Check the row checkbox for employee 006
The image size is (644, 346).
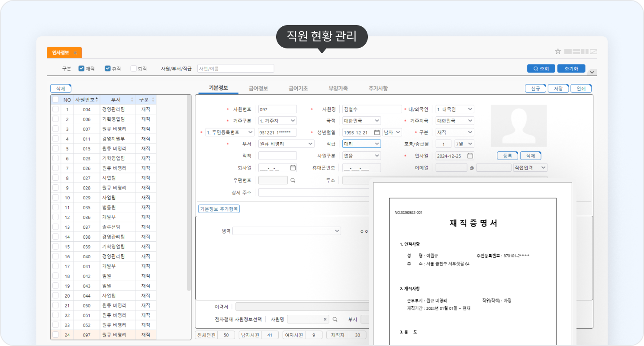pyautogui.click(x=55, y=119)
